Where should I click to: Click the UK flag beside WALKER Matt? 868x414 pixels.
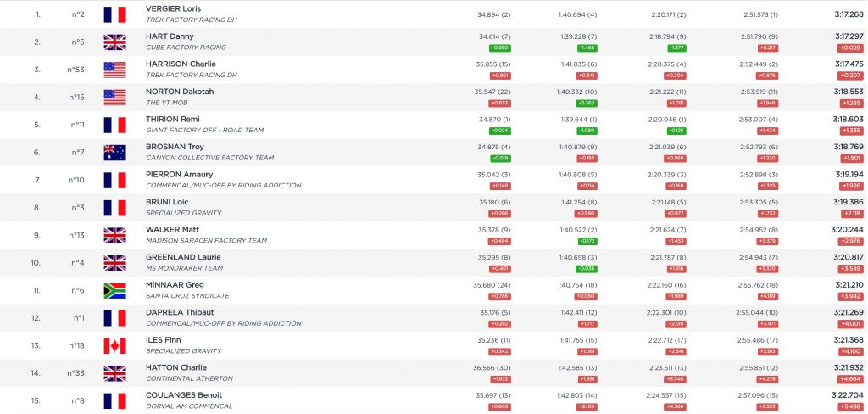click(114, 236)
